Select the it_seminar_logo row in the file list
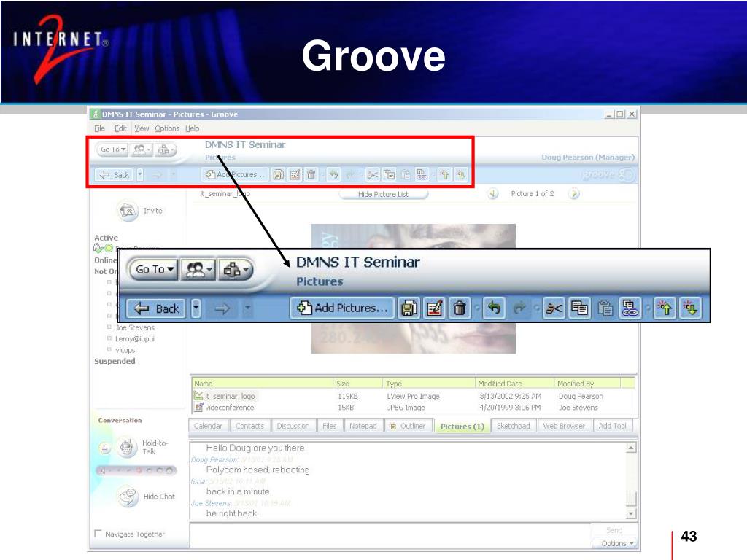Image resolution: width=747 pixels, height=560 pixels. (413, 396)
